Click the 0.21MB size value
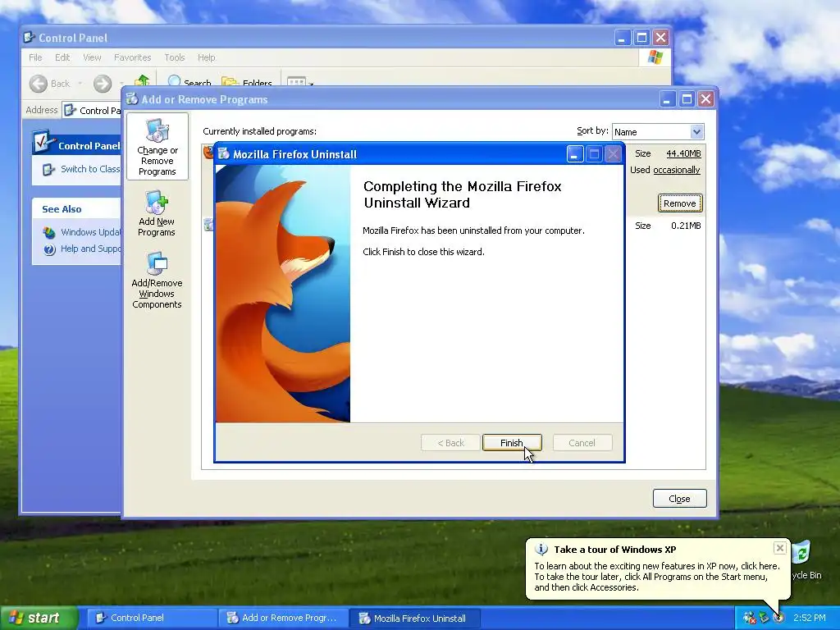This screenshot has width=840, height=630. click(686, 226)
